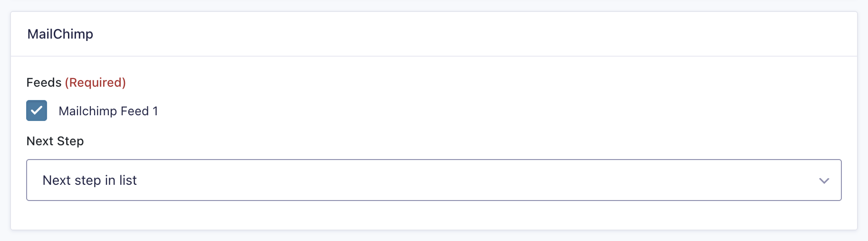Click the MailChimp panel heading

coord(60,34)
